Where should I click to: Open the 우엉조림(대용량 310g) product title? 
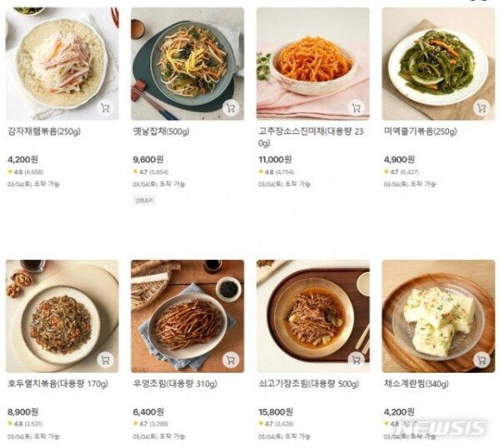point(175,384)
